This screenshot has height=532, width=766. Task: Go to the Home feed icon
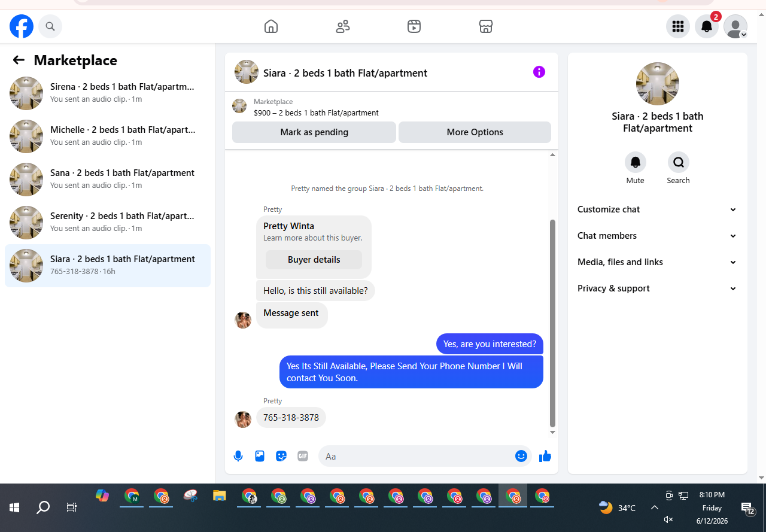[271, 26]
